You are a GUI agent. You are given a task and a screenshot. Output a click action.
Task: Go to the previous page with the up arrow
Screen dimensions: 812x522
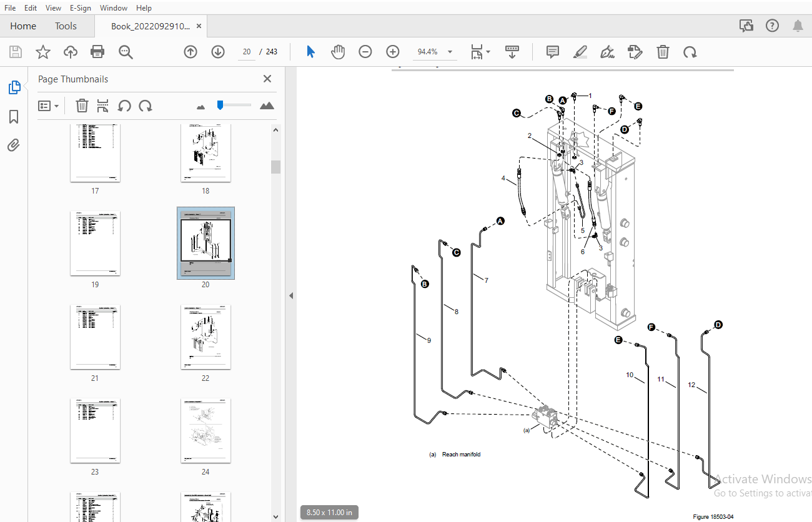point(191,52)
